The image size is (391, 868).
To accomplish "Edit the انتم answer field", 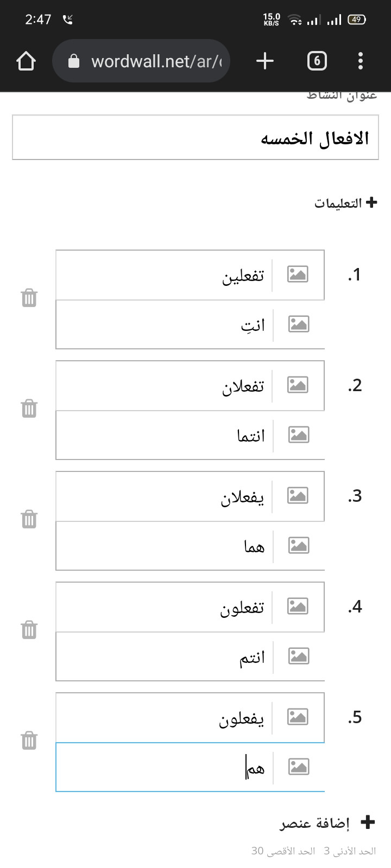I will pos(165,656).
